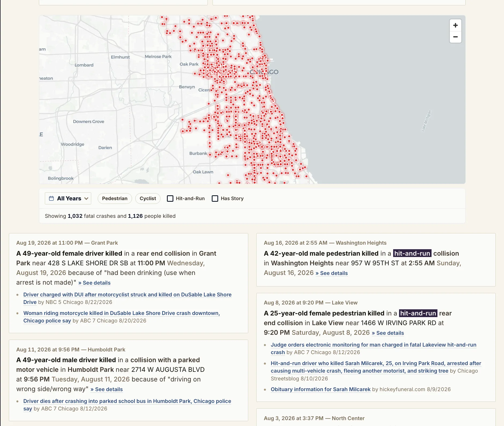Click Oak Lawn label on the map
The height and width of the screenshot is (426, 504).
[x=203, y=172]
